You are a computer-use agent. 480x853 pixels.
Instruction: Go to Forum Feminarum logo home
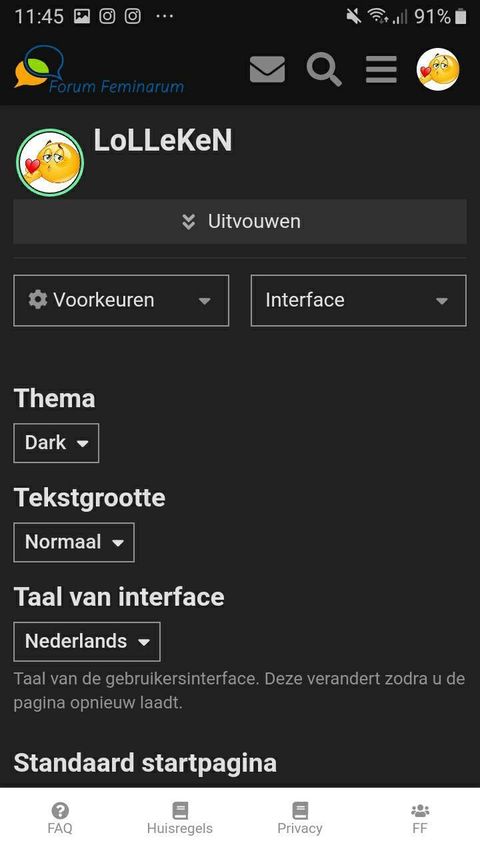tap(99, 70)
